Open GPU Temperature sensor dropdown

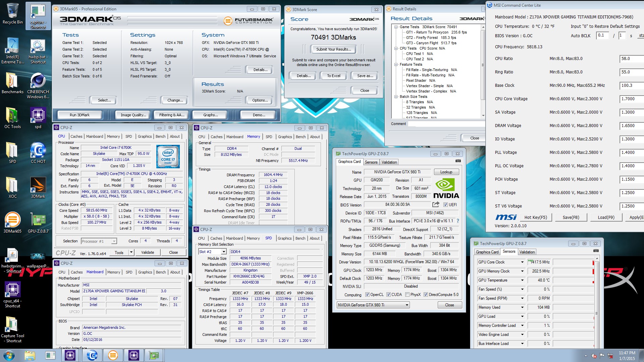click(522, 280)
